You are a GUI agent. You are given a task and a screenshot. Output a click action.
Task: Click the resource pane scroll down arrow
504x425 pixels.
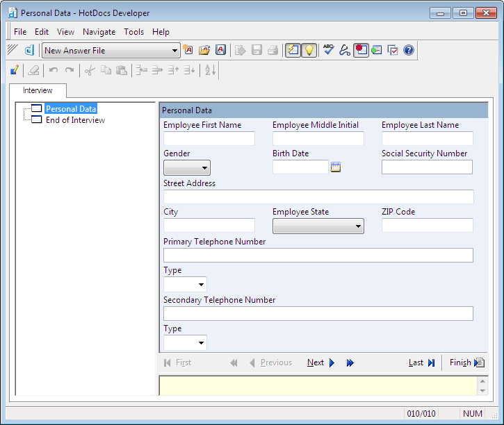pos(482,391)
